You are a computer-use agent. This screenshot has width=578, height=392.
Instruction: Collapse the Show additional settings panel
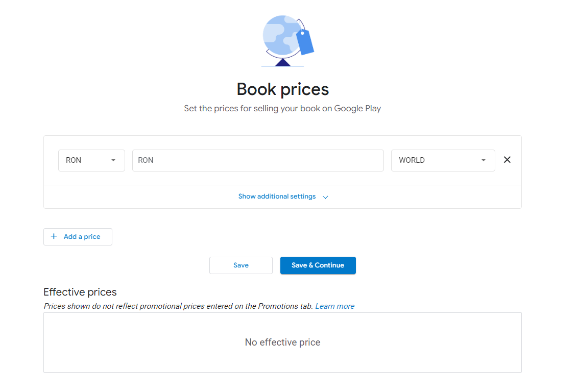(x=283, y=196)
